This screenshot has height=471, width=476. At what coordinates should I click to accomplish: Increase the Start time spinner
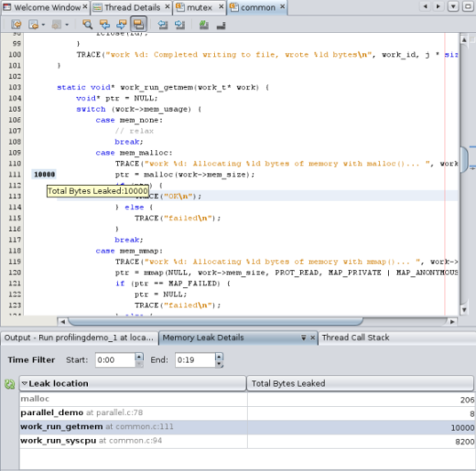(139, 357)
